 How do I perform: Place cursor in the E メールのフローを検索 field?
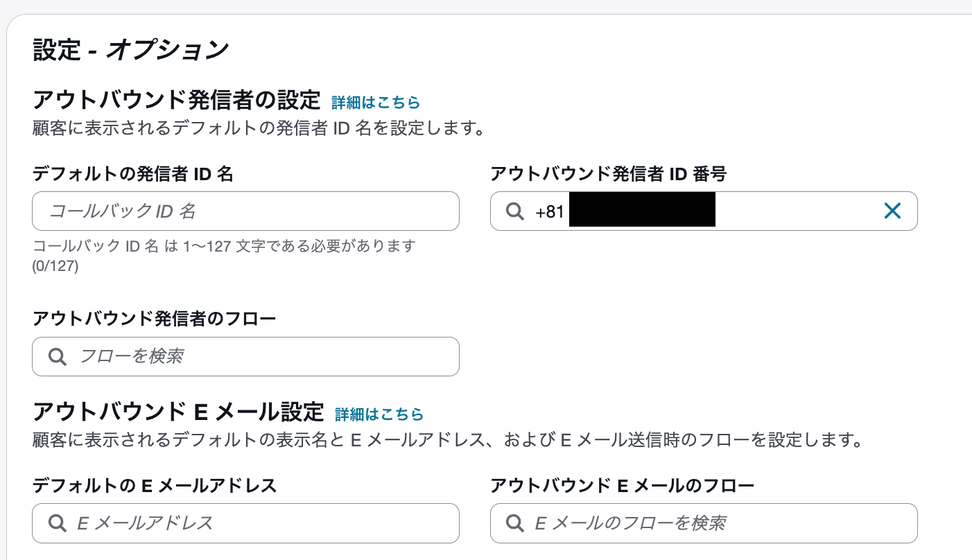point(704,523)
